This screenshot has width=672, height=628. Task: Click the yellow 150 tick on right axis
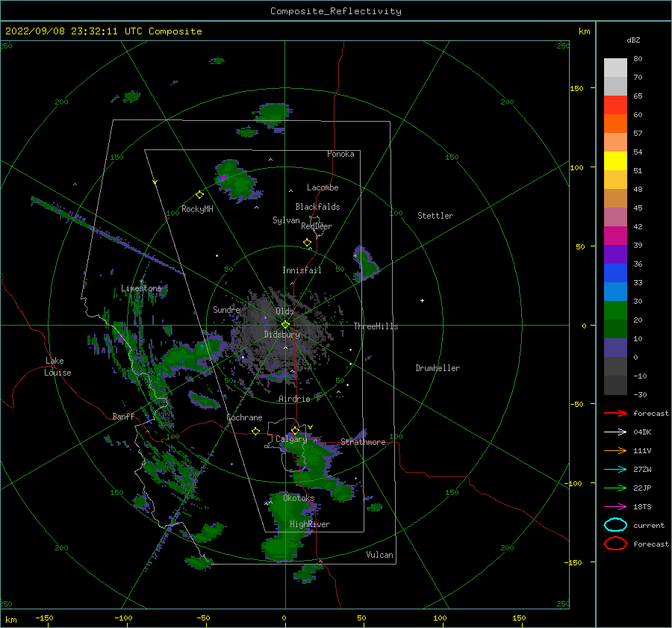coord(576,88)
